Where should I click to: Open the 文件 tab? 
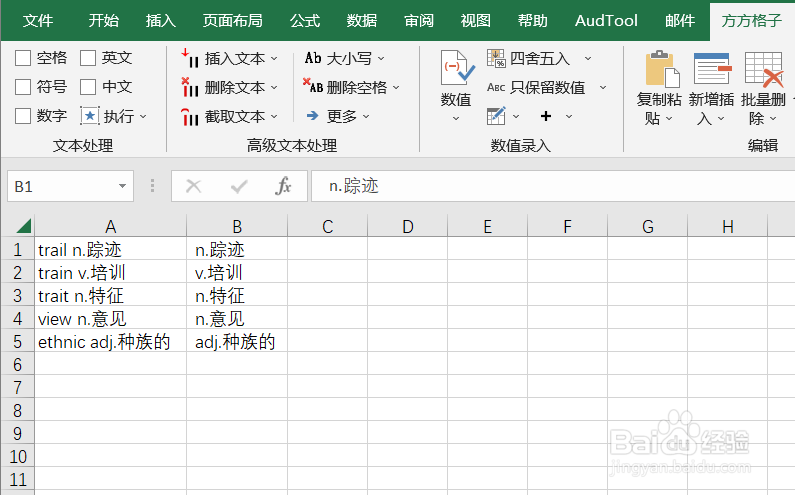(x=38, y=21)
